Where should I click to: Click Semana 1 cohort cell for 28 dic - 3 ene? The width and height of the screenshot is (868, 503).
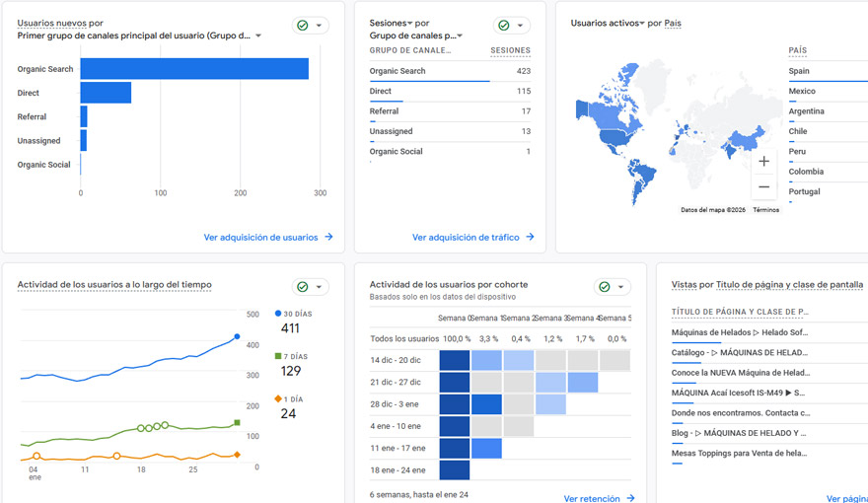pyautogui.click(x=486, y=404)
